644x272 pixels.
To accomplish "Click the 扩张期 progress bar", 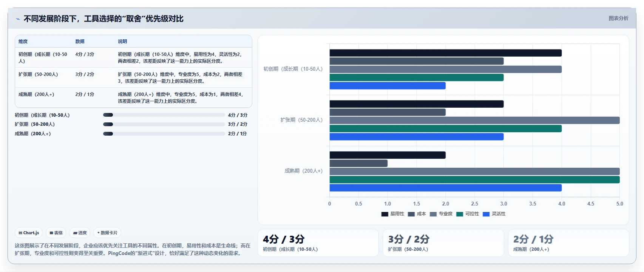I will (x=164, y=124).
